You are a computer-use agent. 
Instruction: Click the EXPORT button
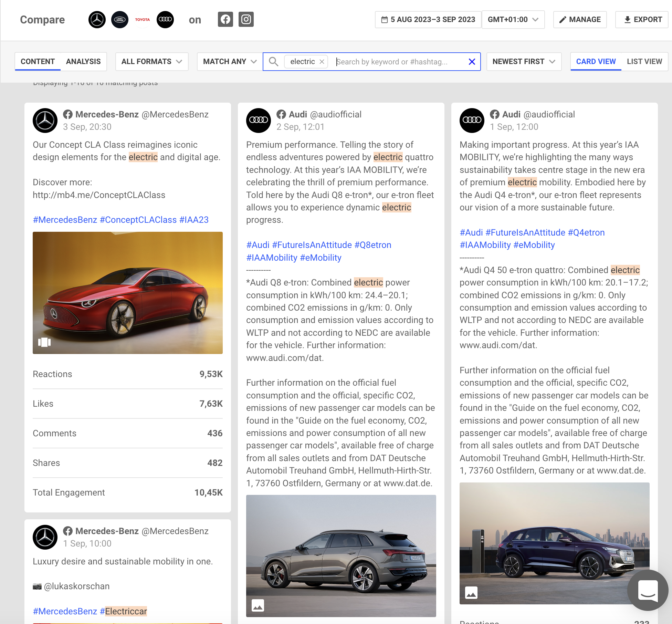point(642,20)
